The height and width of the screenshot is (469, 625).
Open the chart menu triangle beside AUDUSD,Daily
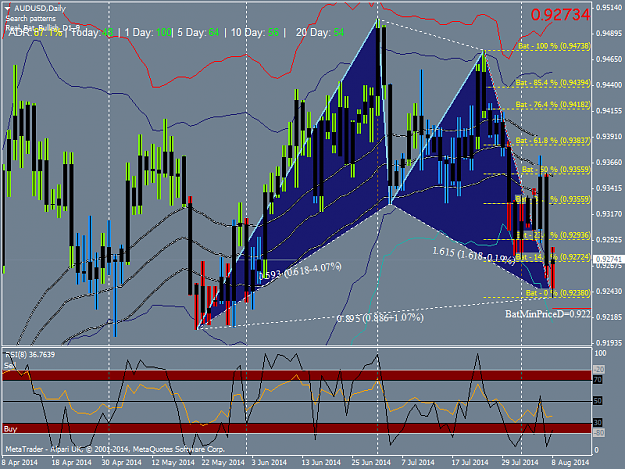point(8,8)
